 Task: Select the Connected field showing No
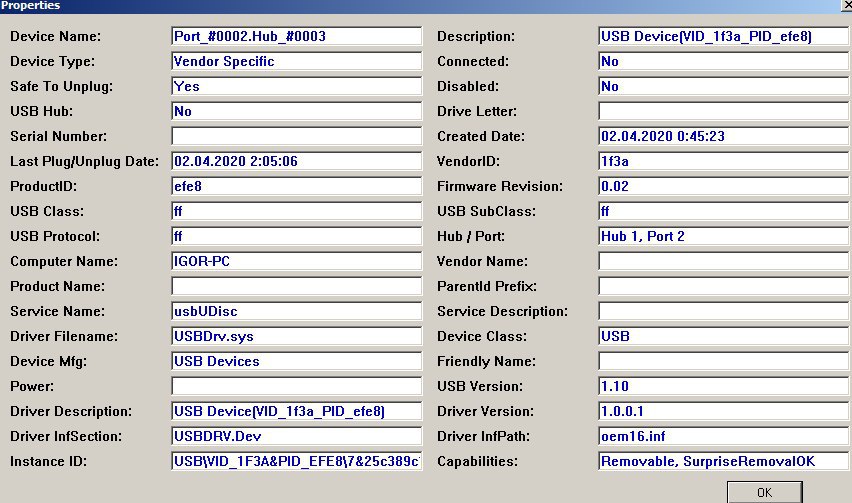(x=723, y=61)
